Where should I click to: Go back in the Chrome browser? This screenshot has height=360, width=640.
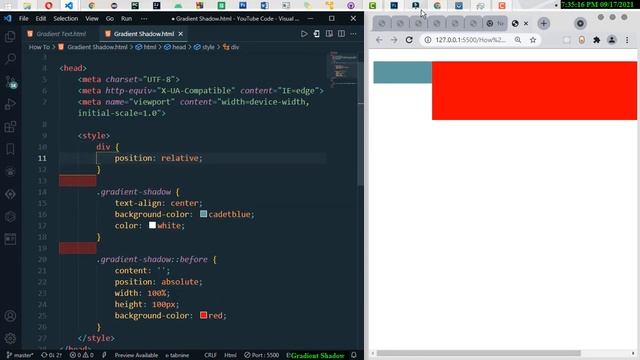[379, 40]
